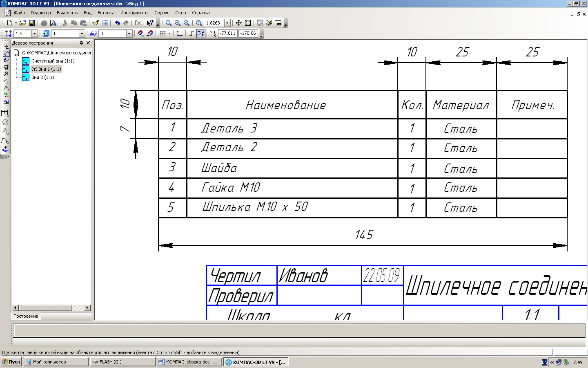Open the Properties list icon
This screenshot has height=368, width=588.
105,23
